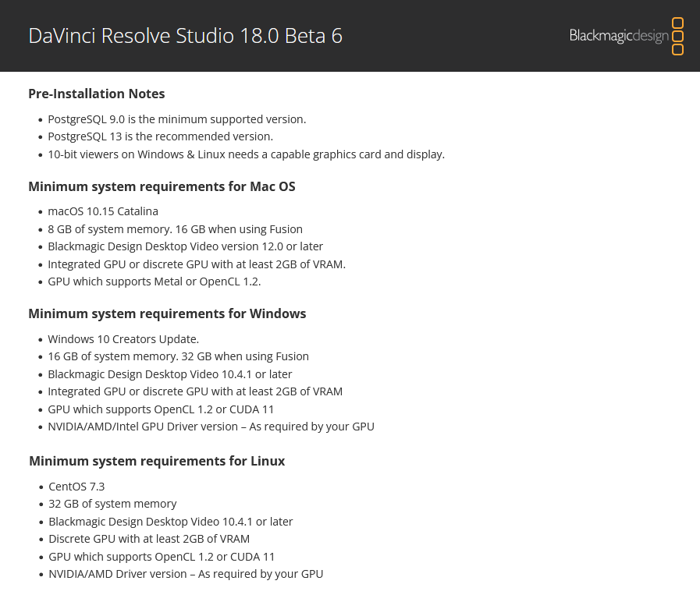Select the Windows 10 Creators Update line
The image size is (700, 609).
pyautogui.click(x=123, y=339)
